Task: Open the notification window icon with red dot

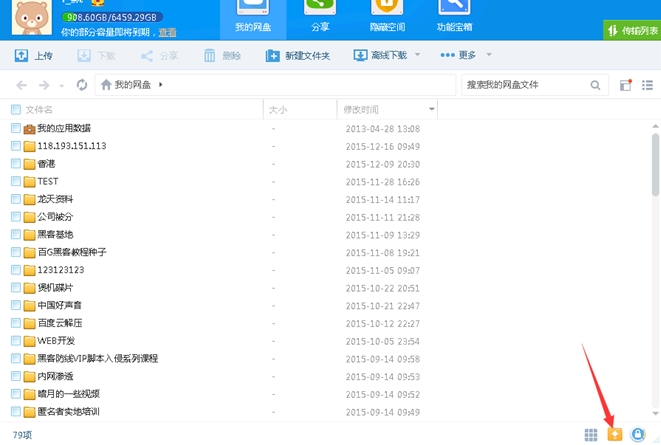Action: click(626, 85)
